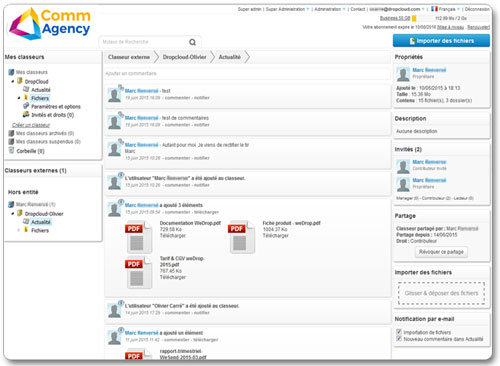The image size is (500, 366).
Task: Select 'Actualité' breadcrumb
Action: click(x=229, y=57)
